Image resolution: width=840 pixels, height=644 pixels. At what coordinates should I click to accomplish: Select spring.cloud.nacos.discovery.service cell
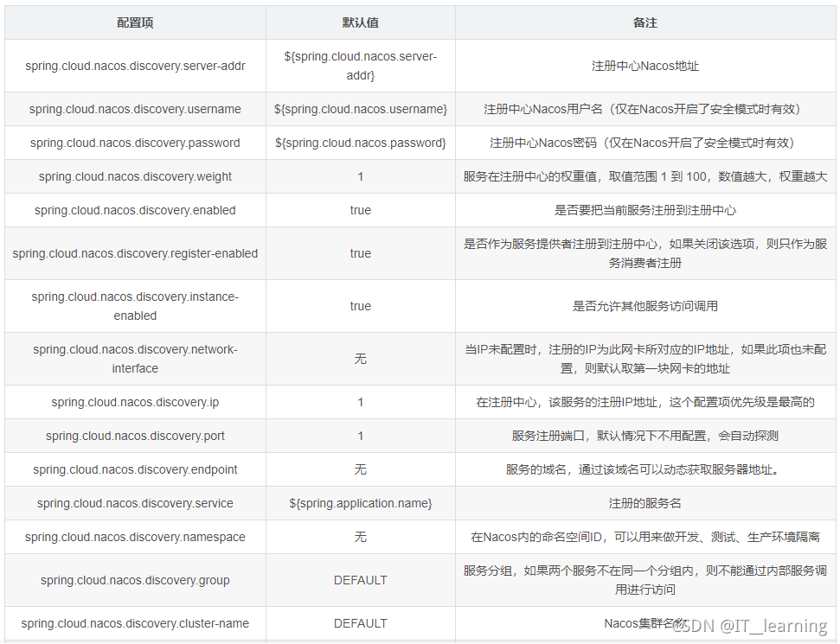[x=135, y=503]
